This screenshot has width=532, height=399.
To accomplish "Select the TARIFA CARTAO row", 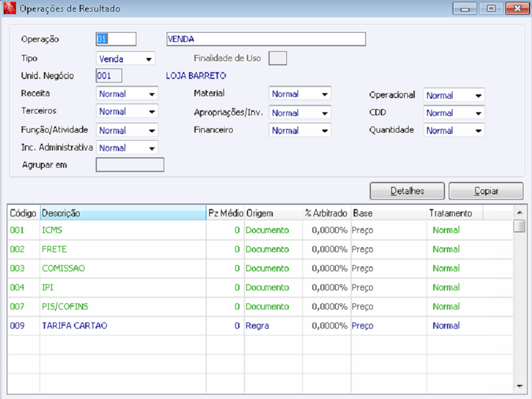I will coord(260,326).
